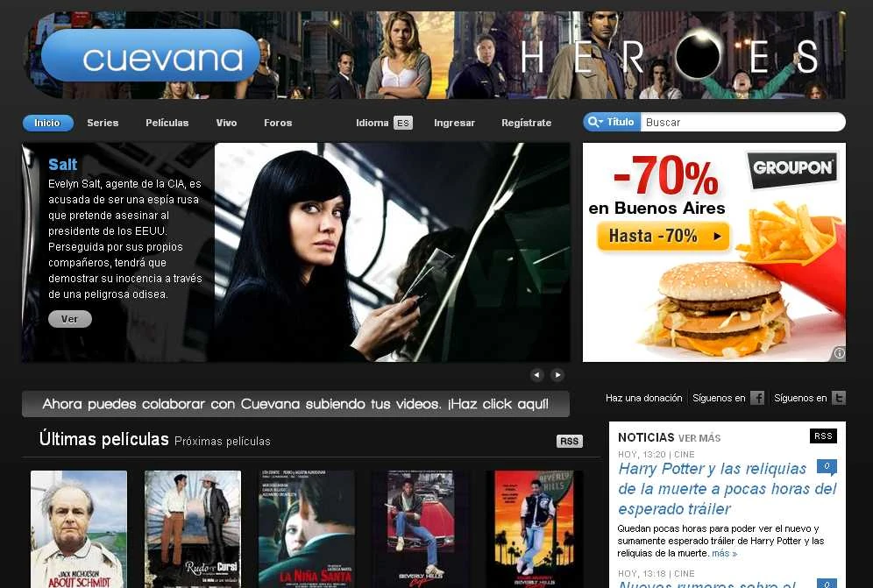Open the La Niña Santa poster
The height and width of the screenshot is (588, 873).
306,528
